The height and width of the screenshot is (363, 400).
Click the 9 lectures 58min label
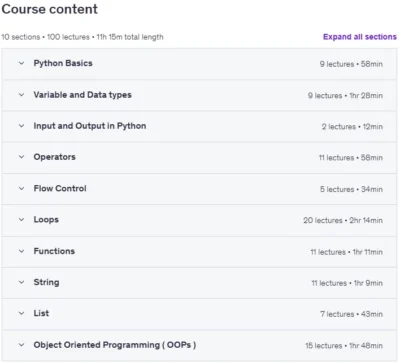click(351, 64)
